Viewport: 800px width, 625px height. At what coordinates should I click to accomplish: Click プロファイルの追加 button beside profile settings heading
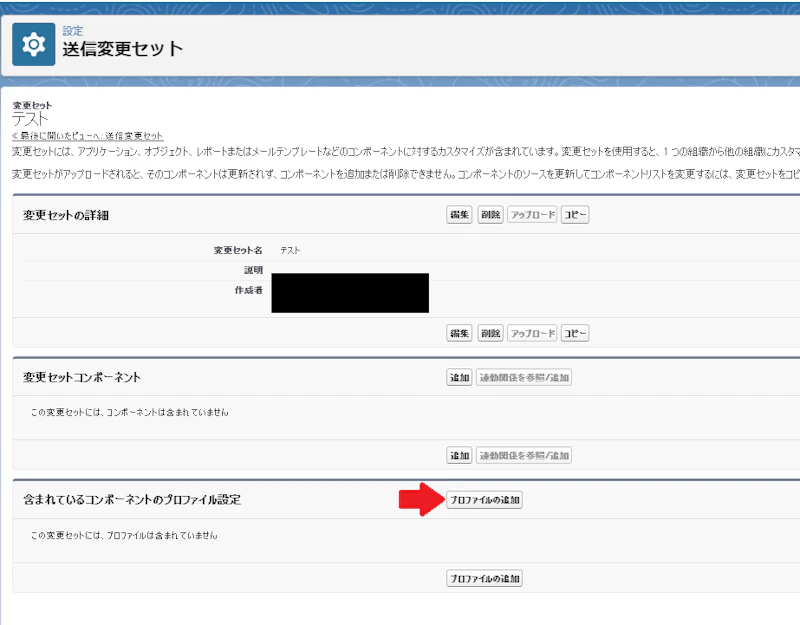(484, 500)
